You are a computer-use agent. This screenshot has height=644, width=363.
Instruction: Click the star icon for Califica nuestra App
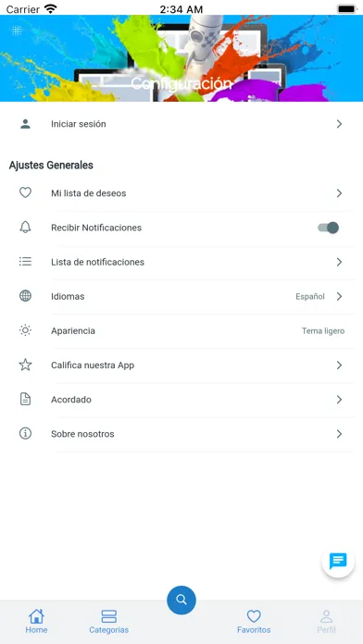click(26, 365)
